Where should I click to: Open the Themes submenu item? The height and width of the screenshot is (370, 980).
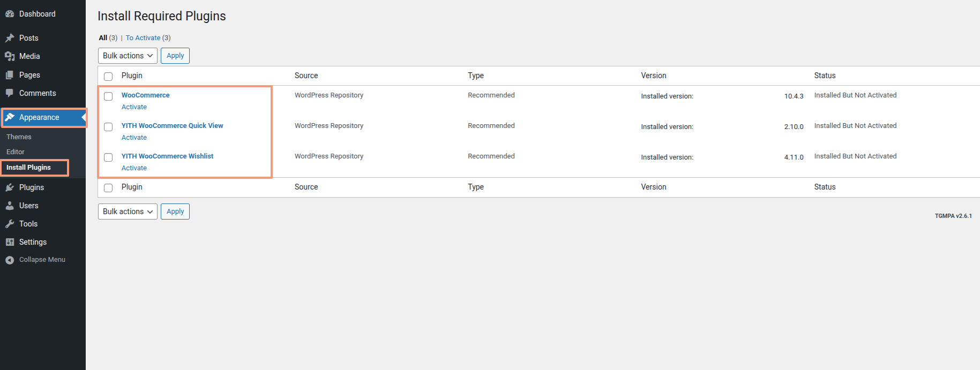tap(19, 137)
